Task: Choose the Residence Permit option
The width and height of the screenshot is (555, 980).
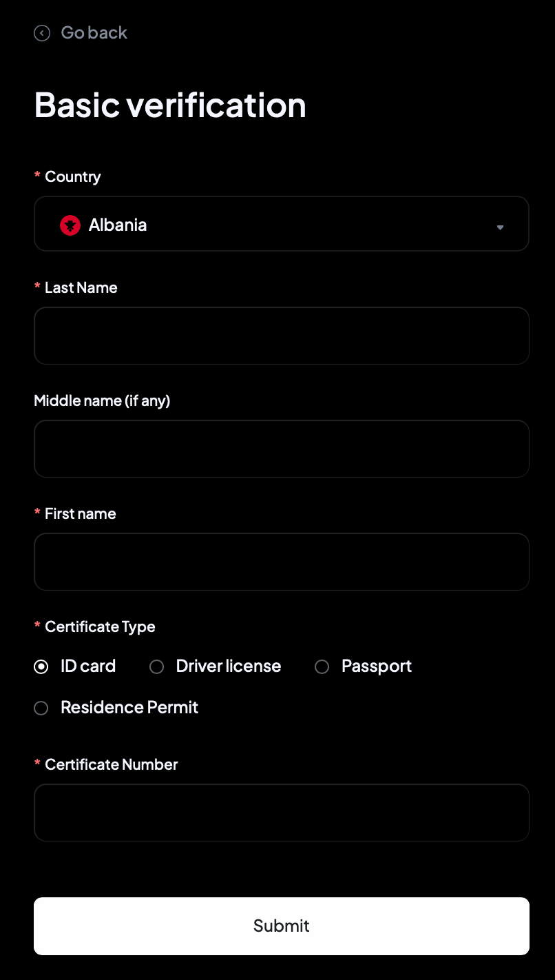Action: tap(41, 708)
